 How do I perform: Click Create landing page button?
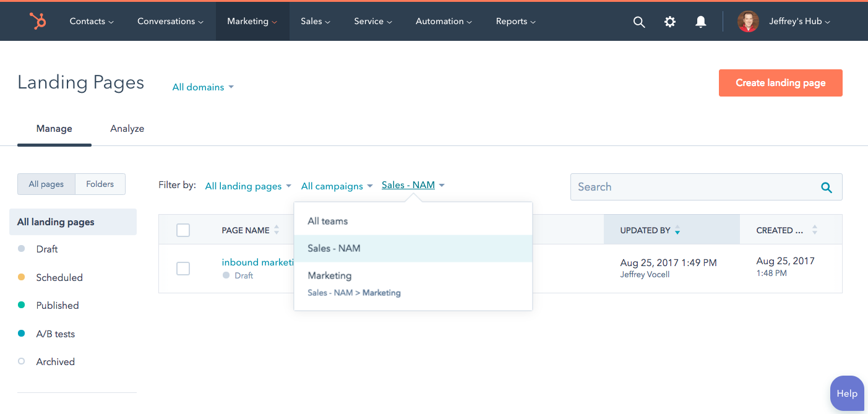(x=780, y=83)
